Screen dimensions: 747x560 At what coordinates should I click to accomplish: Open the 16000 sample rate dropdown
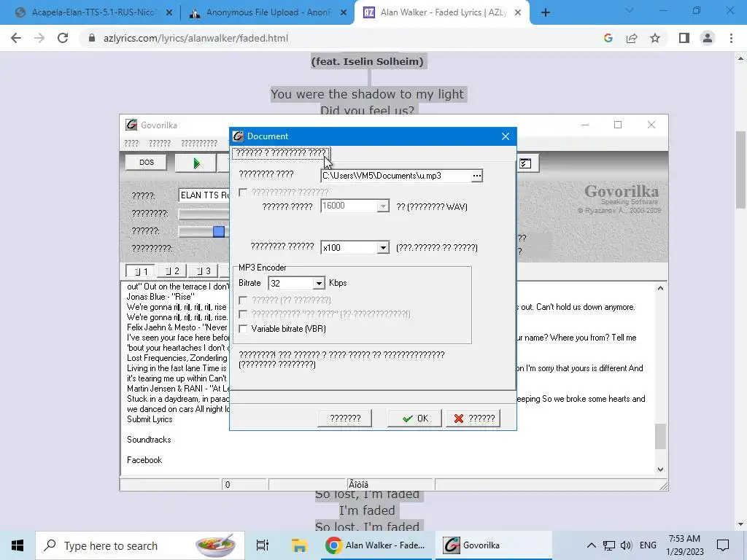pos(382,206)
